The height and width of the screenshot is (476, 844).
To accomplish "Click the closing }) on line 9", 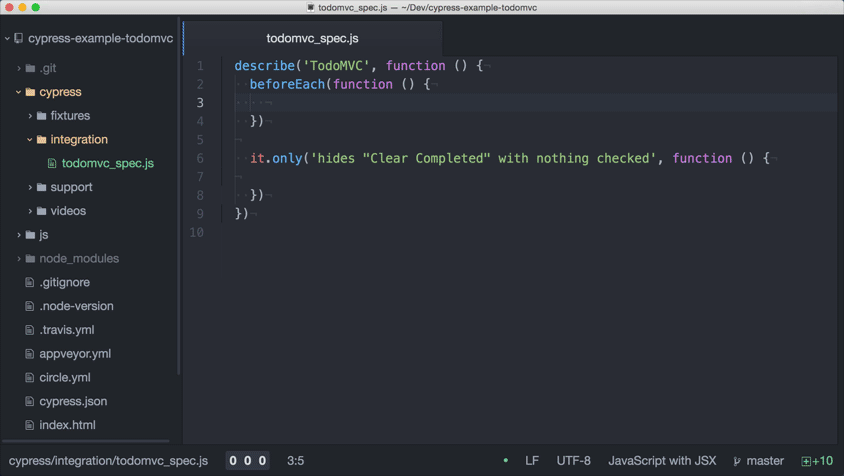I will click(241, 214).
